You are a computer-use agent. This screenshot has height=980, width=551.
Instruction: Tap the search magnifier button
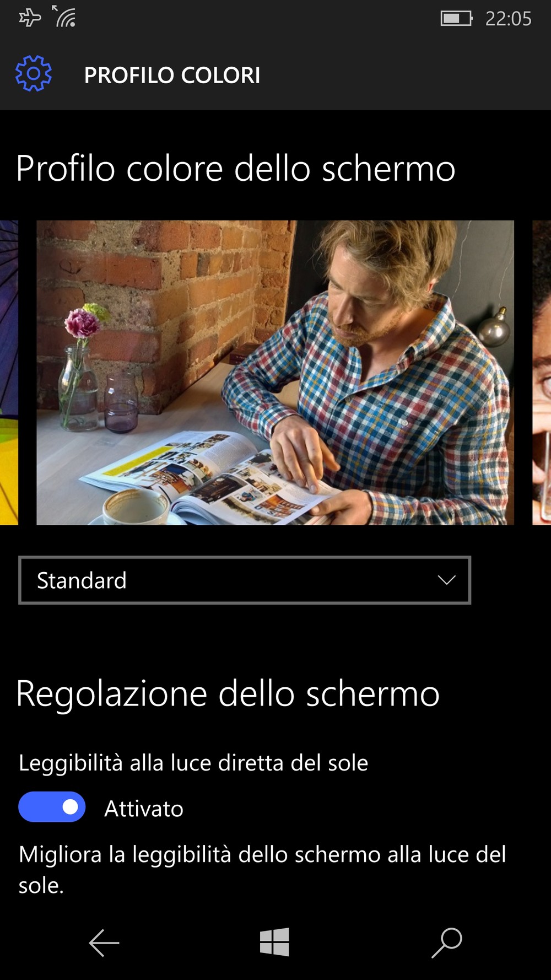446,943
